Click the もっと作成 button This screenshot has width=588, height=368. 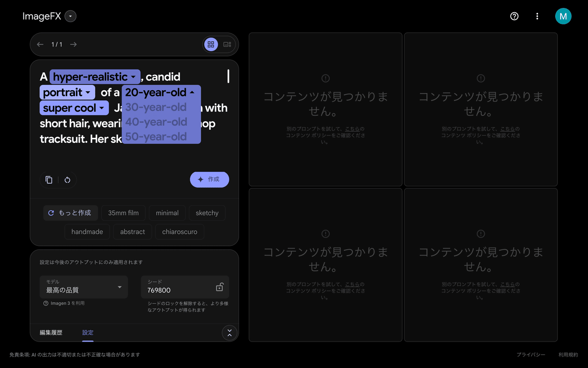click(x=70, y=212)
